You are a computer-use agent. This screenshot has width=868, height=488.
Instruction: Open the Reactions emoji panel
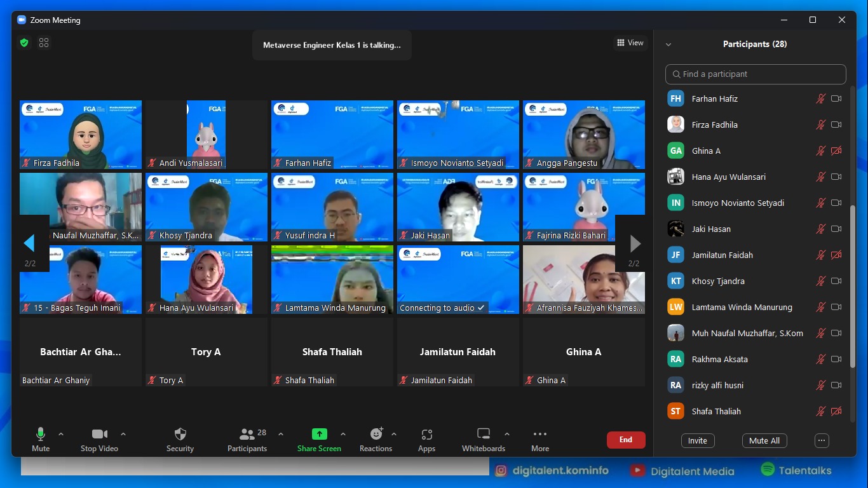[x=376, y=435]
